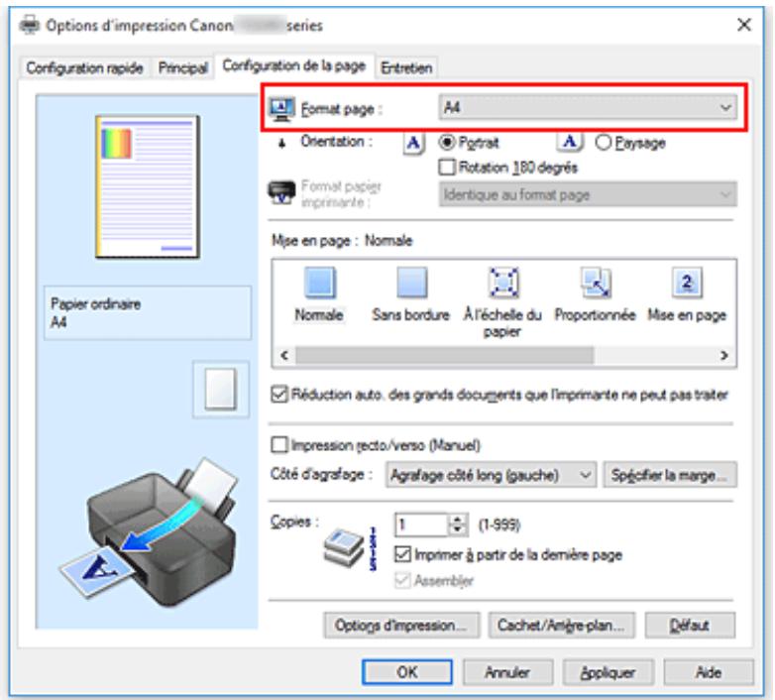Open the Côté d'agrafage dropdown
The height and width of the screenshot is (700, 775).
(x=491, y=475)
